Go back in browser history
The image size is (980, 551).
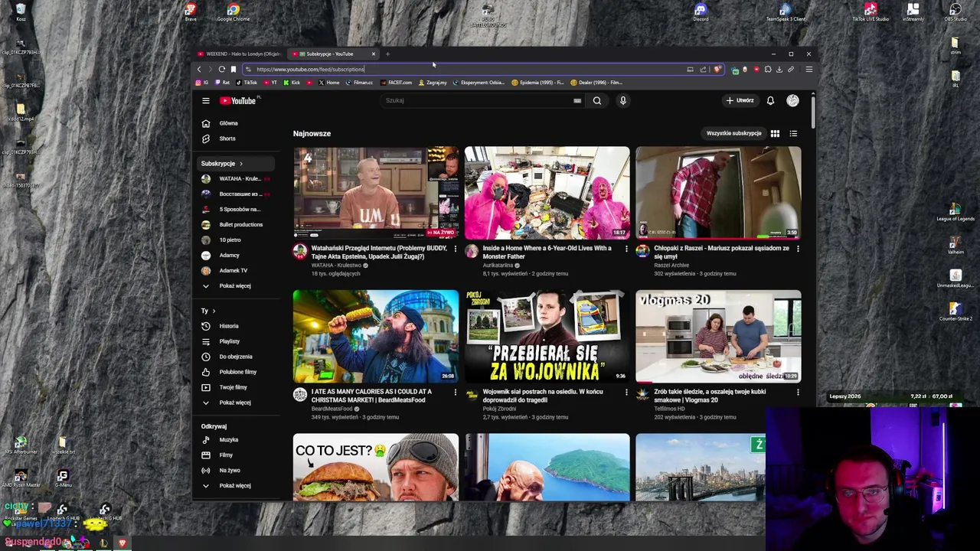pyautogui.click(x=199, y=69)
